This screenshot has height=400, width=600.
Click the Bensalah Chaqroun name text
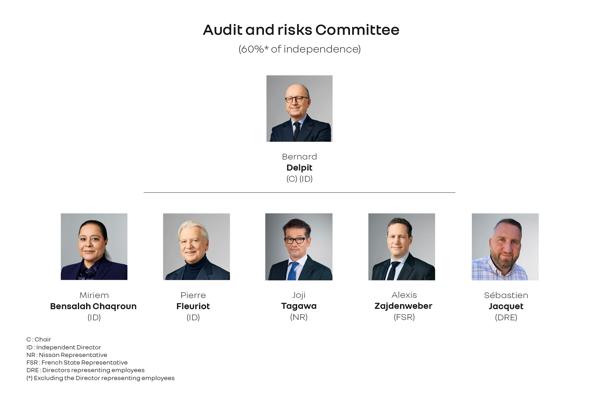[93, 306]
